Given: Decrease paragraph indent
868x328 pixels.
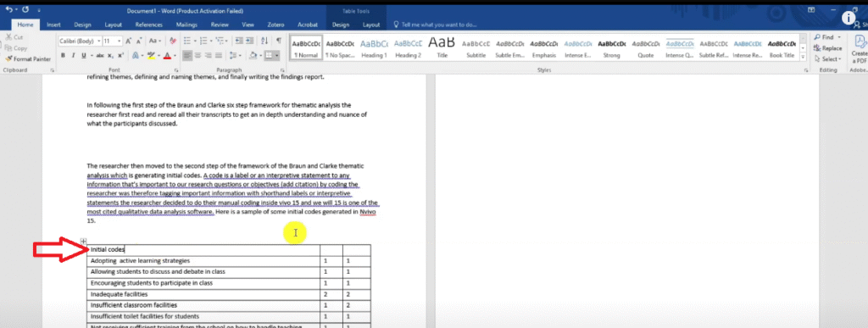Looking at the screenshot, I should pos(238,41).
